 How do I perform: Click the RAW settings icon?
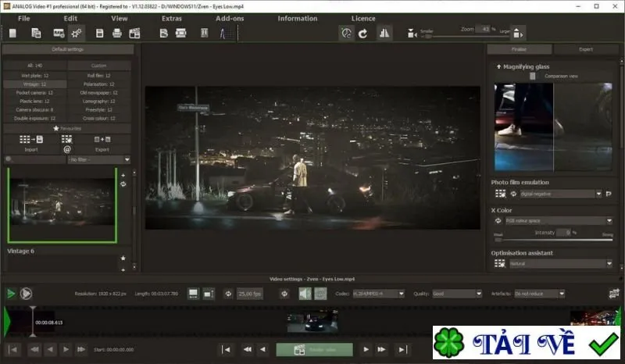[59, 34]
